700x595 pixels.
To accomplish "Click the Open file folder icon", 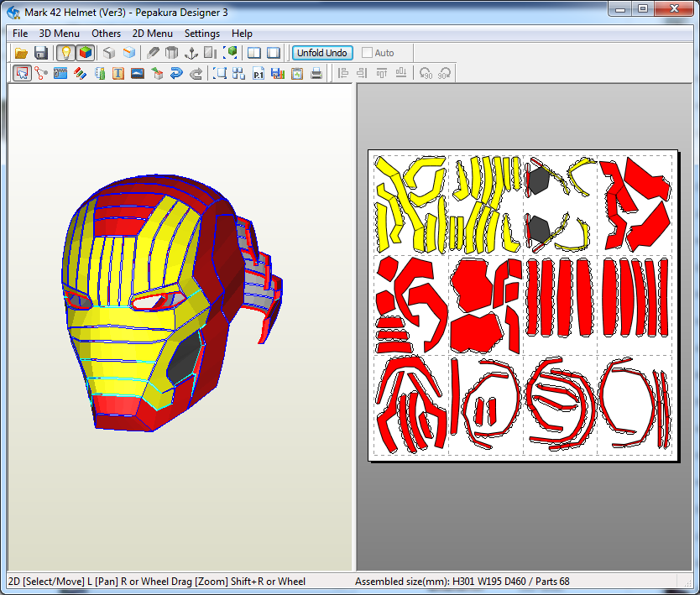I will (21, 53).
